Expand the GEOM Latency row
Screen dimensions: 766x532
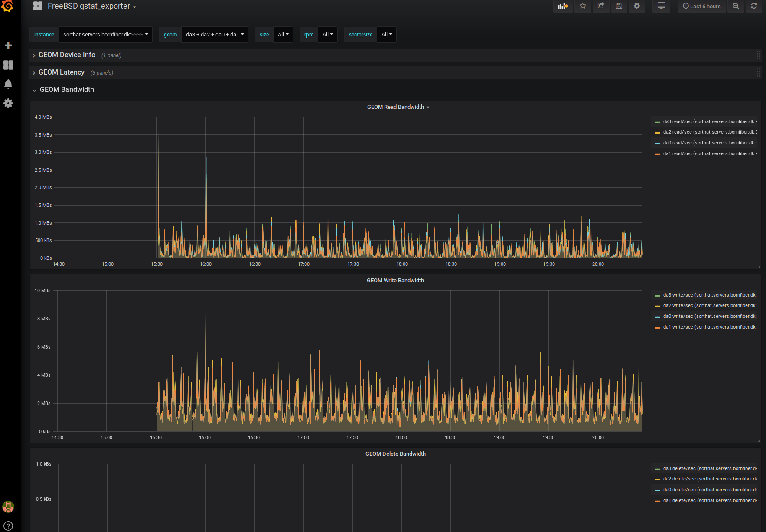[61, 72]
